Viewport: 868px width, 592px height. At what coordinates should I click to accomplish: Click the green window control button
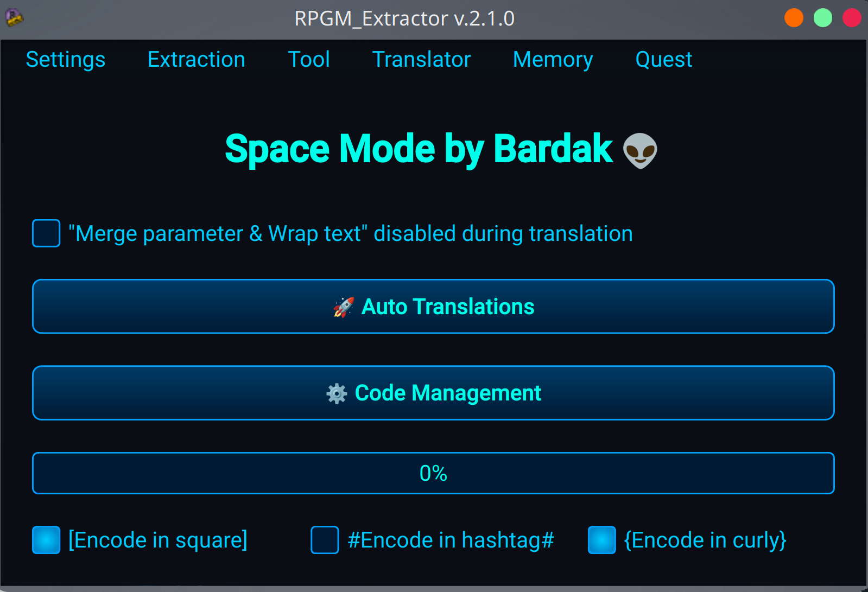[823, 18]
